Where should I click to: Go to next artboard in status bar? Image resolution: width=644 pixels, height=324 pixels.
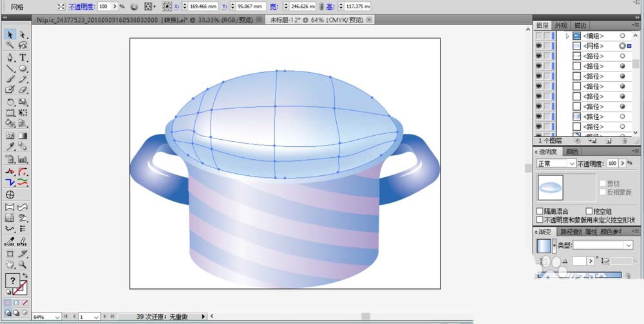click(105, 317)
